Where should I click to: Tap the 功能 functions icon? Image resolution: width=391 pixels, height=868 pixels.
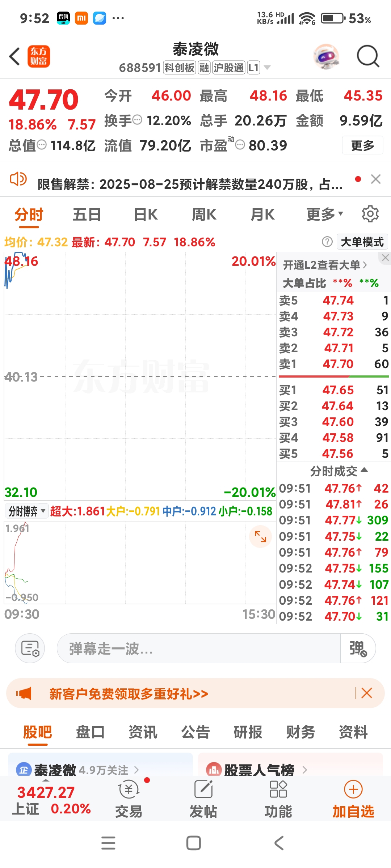(278, 800)
